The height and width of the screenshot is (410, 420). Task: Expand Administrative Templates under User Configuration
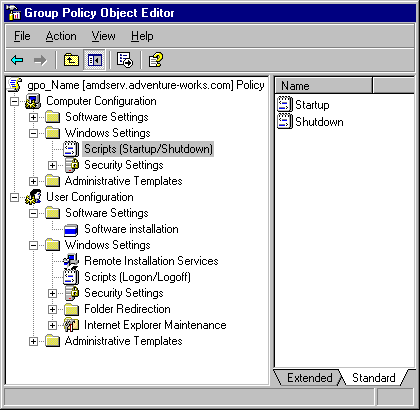pyautogui.click(x=33, y=341)
